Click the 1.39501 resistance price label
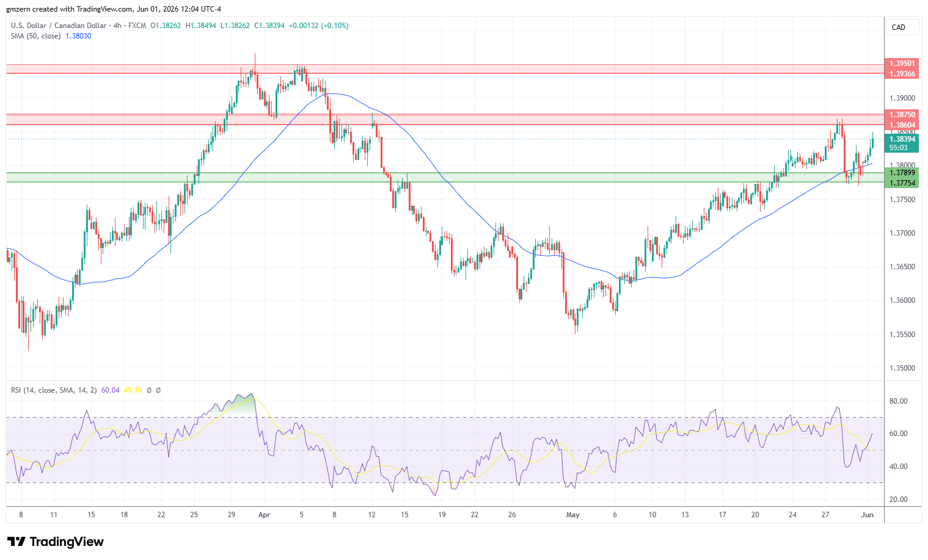This screenshot has height=560, width=928. (x=902, y=64)
